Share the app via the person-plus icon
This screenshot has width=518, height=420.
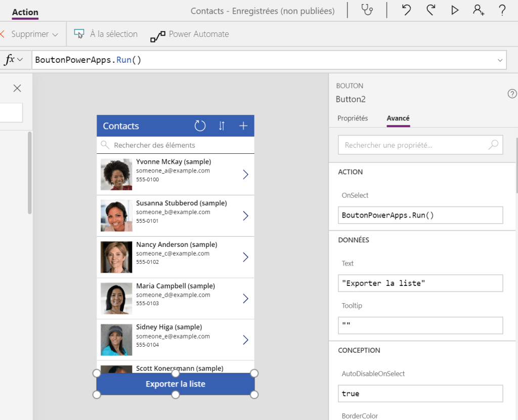pyautogui.click(x=479, y=10)
